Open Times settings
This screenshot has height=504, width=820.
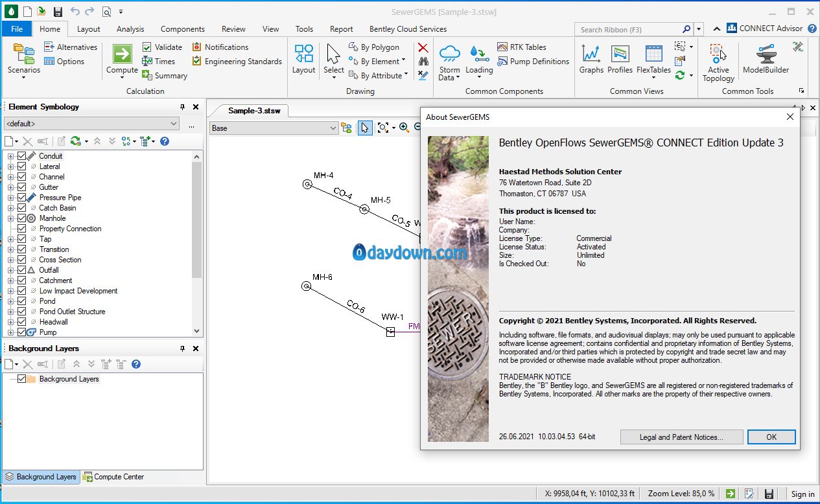[159, 62]
